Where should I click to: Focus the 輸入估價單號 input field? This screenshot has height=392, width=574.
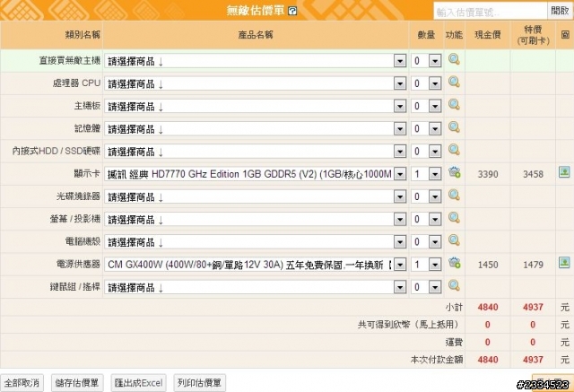491,12
